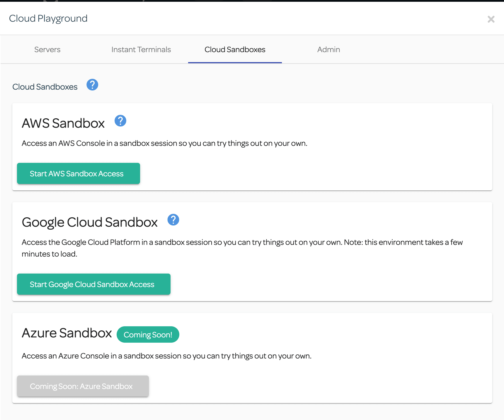The height and width of the screenshot is (420, 504).
Task: Click the Azure Sandbox heading
Action: pyautogui.click(x=67, y=333)
